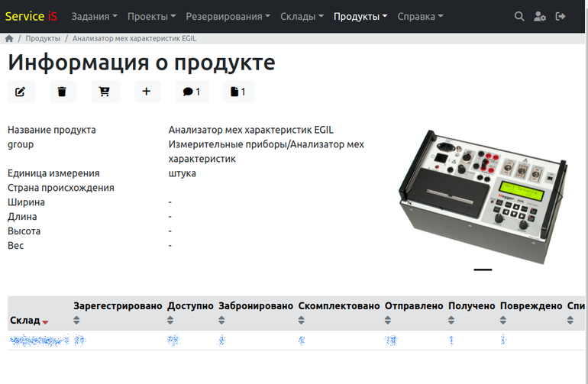Viewport: 588px width, 384px height.
Task: Click the group value Измерительные приборы text
Action: (x=266, y=151)
